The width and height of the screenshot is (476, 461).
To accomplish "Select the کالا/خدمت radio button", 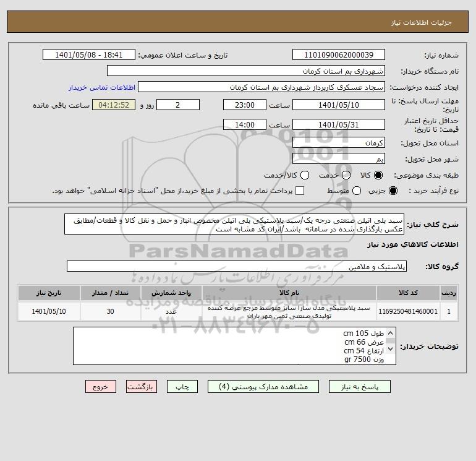I will click(x=305, y=175).
